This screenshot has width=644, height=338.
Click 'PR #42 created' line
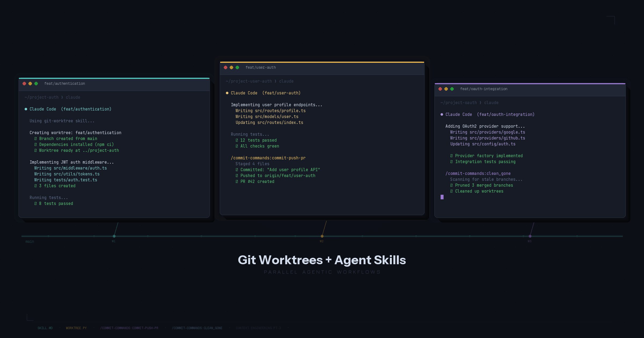255,182
